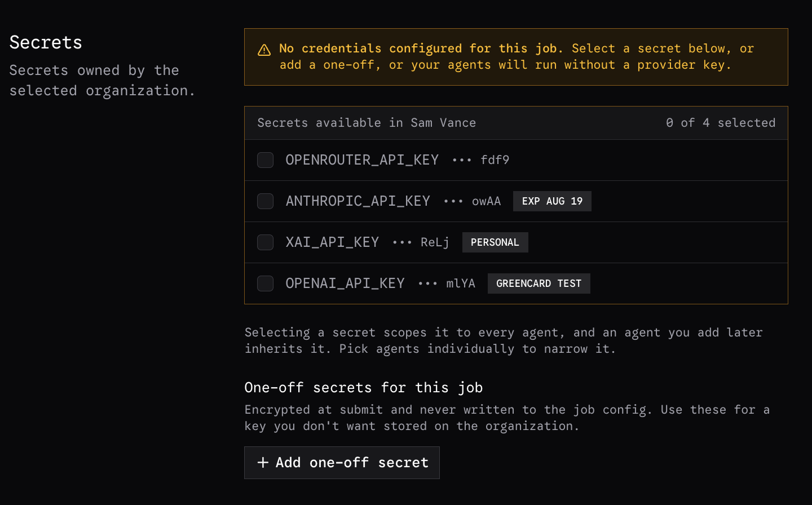Click the ANTHROPIC_API_KEY name text
Image resolution: width=812 pixels, height=505 pixels.
click(x=358, y=201)
